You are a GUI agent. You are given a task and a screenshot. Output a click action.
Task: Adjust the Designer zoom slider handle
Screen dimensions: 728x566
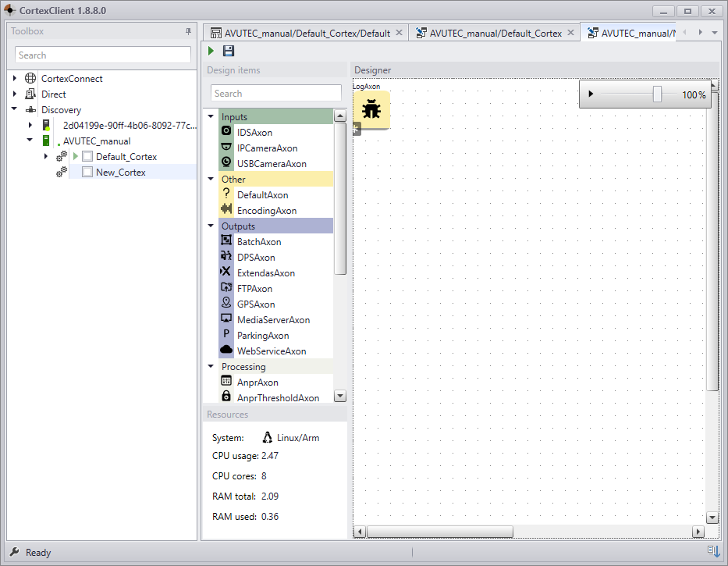coord(657,94)
